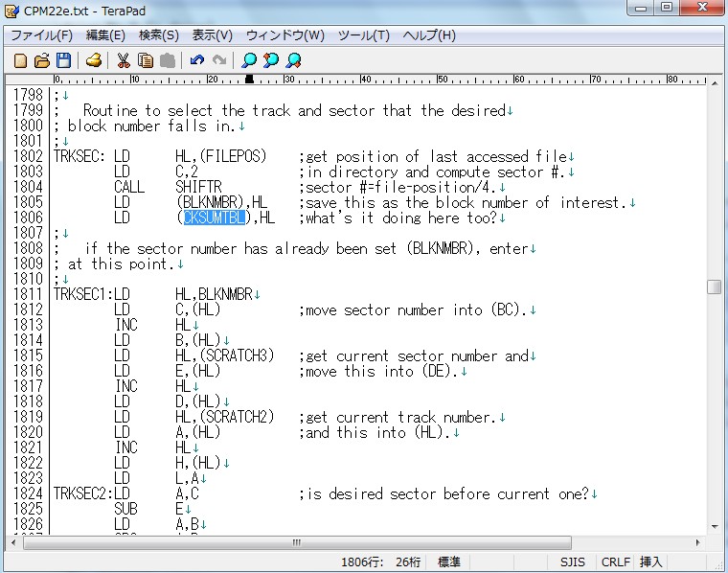The width and height of the screenshot is (728, 573).
Task: Click the vertical scrollbar up arrow
Action: click(x=715, y=83)
